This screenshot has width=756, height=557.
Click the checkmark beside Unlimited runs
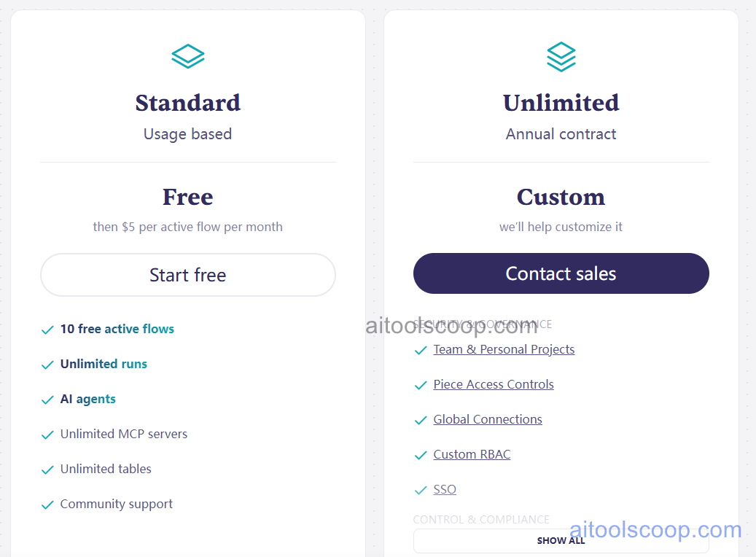click(47, 365)
